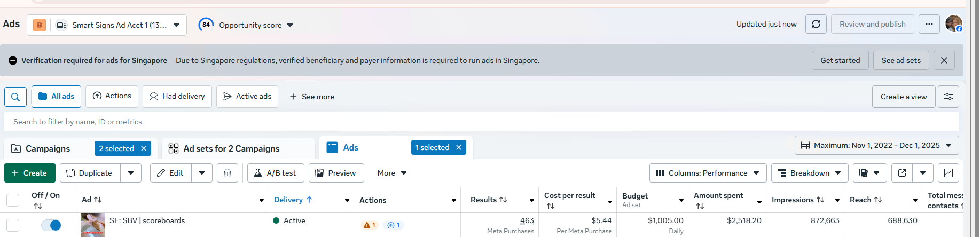Screen dimensions: 980x237
Task: Expand the Smart Signs Ad Acct dropdown
Action: (176, 25)
